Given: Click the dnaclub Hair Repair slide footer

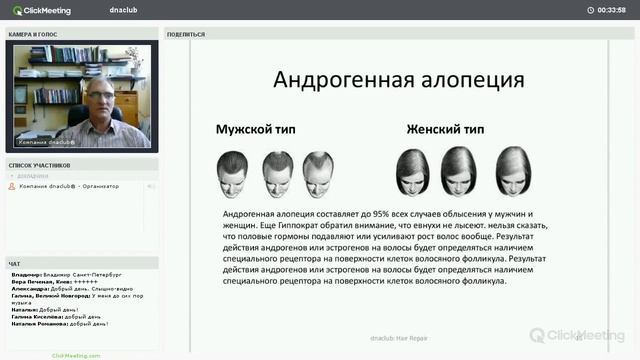Looking at the screenshot, I should [x=399, y=338].
